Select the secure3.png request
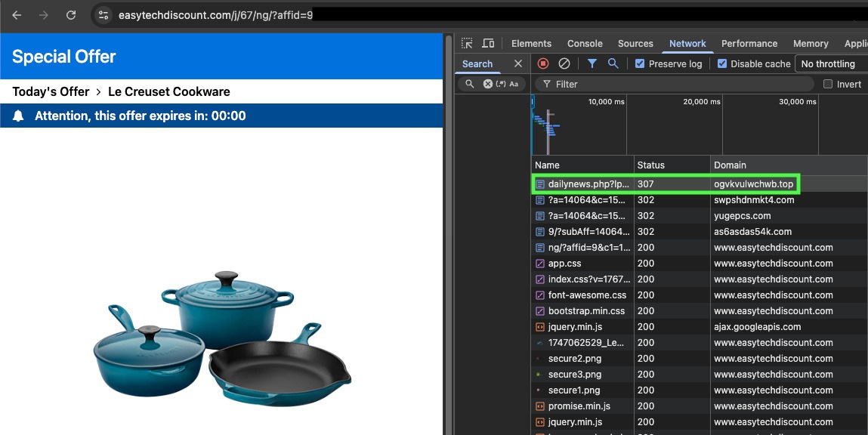The width and height of the screenshot is (868, 435). 700,375
